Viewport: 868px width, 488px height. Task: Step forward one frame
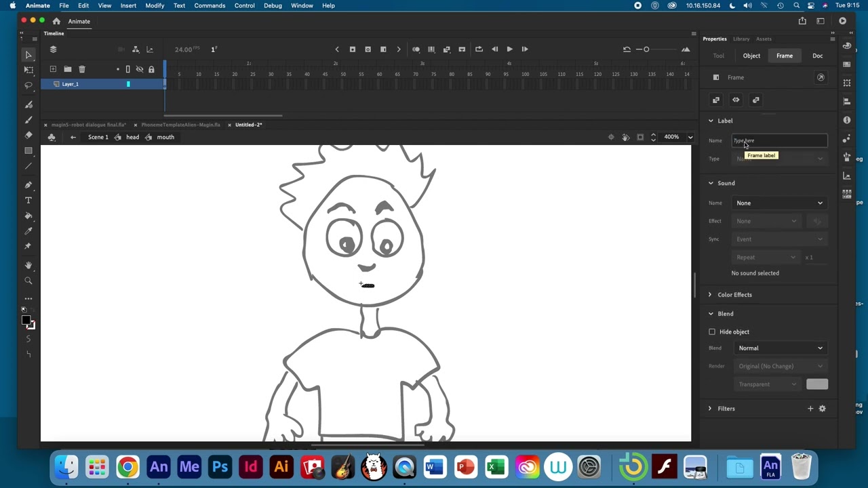[525, 49]
